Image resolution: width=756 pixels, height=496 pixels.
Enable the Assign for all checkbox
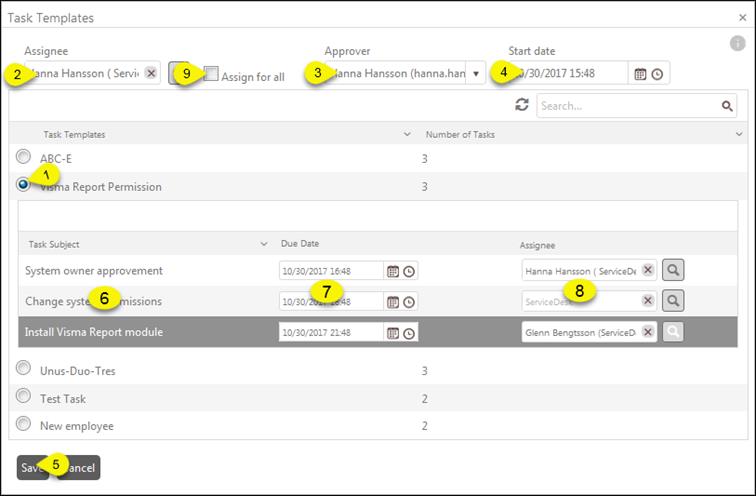tap(211, 73)
